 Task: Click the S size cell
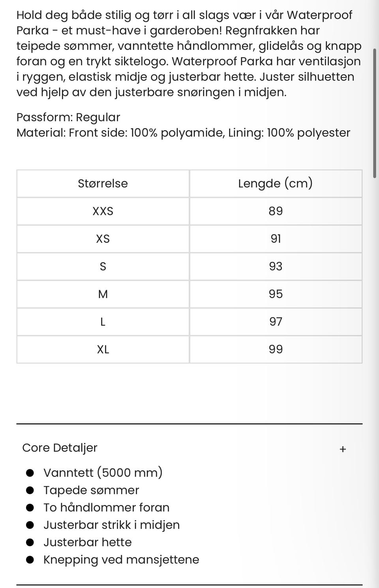[x=103, y=267]
